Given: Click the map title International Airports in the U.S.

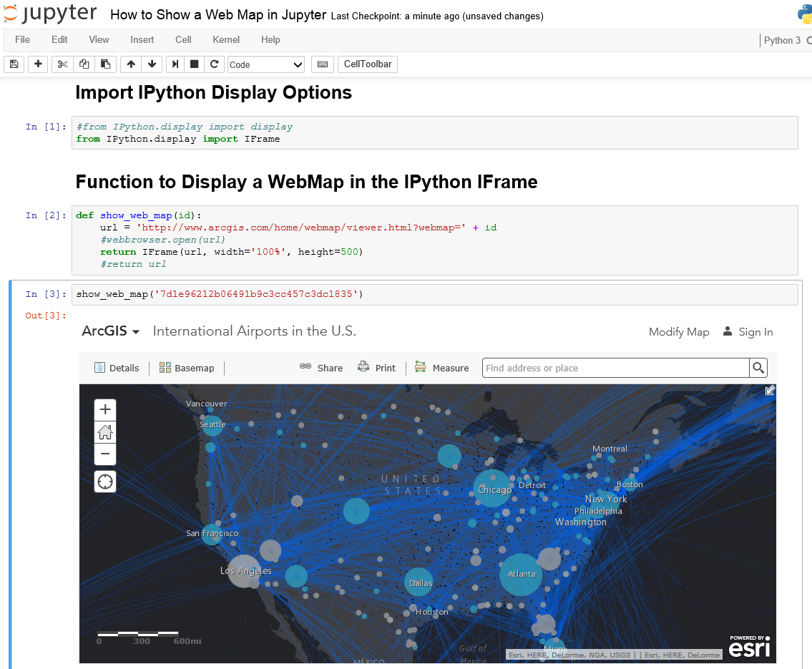Looking at the screenshot, I should coord(254,331).
